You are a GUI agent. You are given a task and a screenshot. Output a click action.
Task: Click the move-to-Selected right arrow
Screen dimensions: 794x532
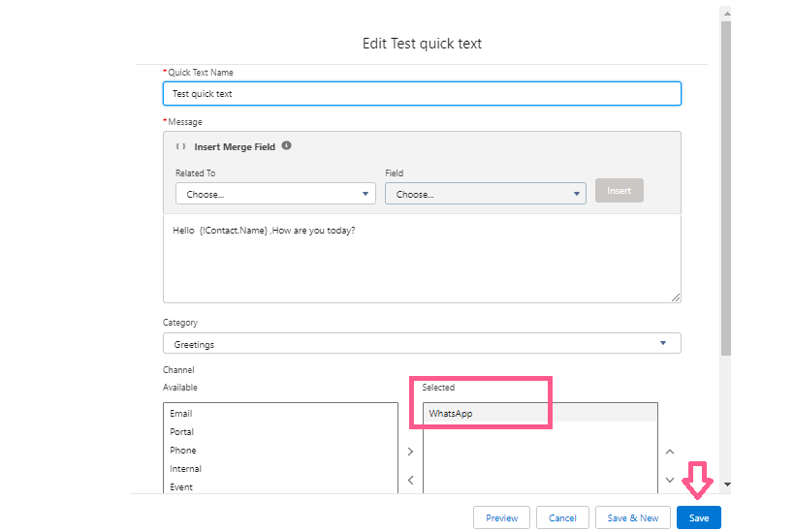pos(410,452)
